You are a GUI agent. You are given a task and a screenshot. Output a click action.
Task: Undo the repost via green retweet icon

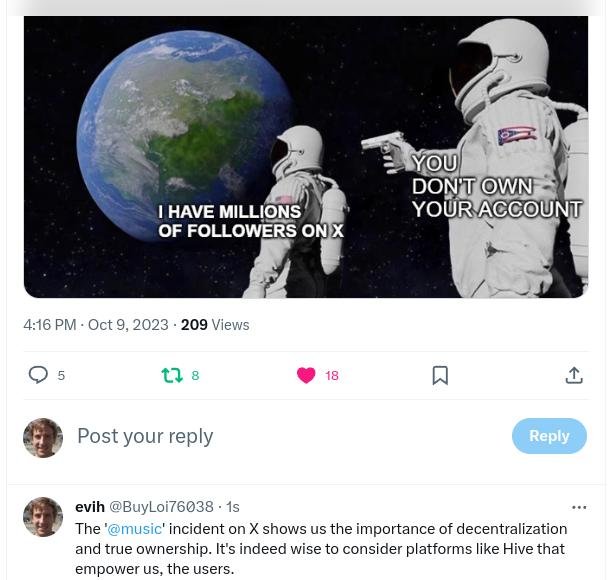pyautogui.click(x=172, y=375)
